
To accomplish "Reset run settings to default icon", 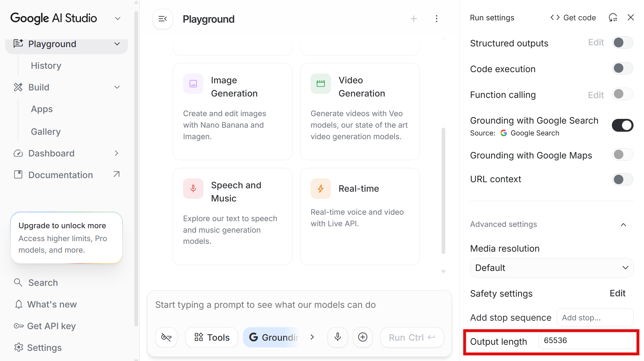I will click(x=613, y=18).
